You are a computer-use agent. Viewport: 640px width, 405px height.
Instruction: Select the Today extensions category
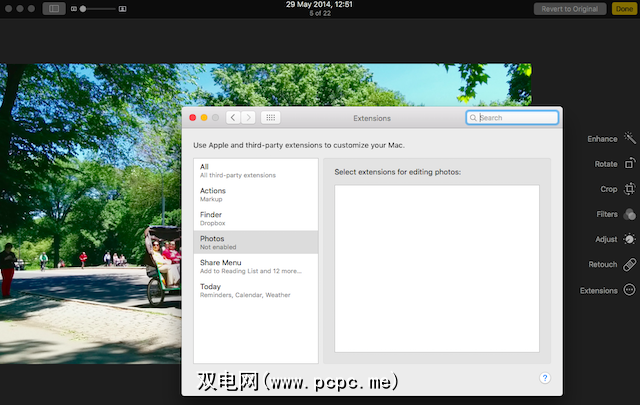pyautogui.click(x=255, y=290)
